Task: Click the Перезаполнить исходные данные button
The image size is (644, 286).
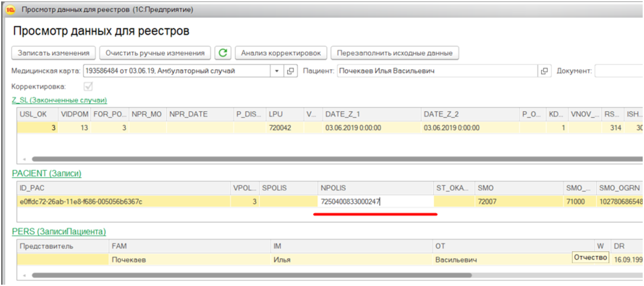Action: point(395,53)
